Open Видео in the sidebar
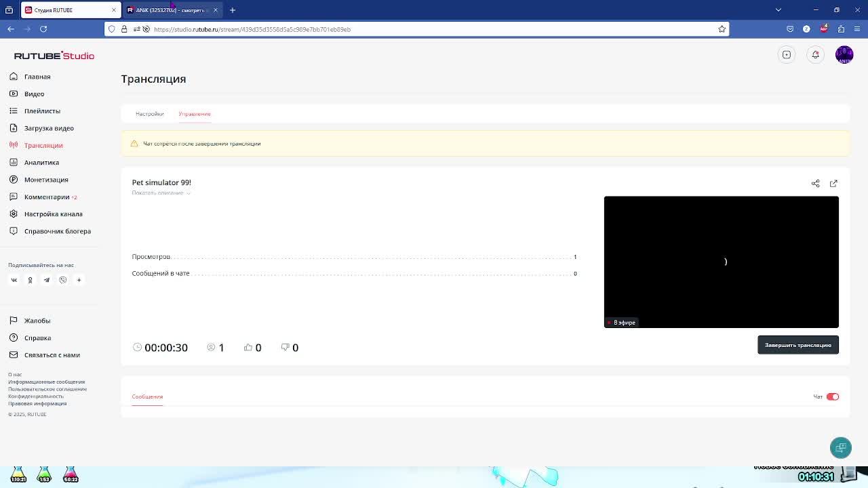868x488 pixels. click(34, 94)
